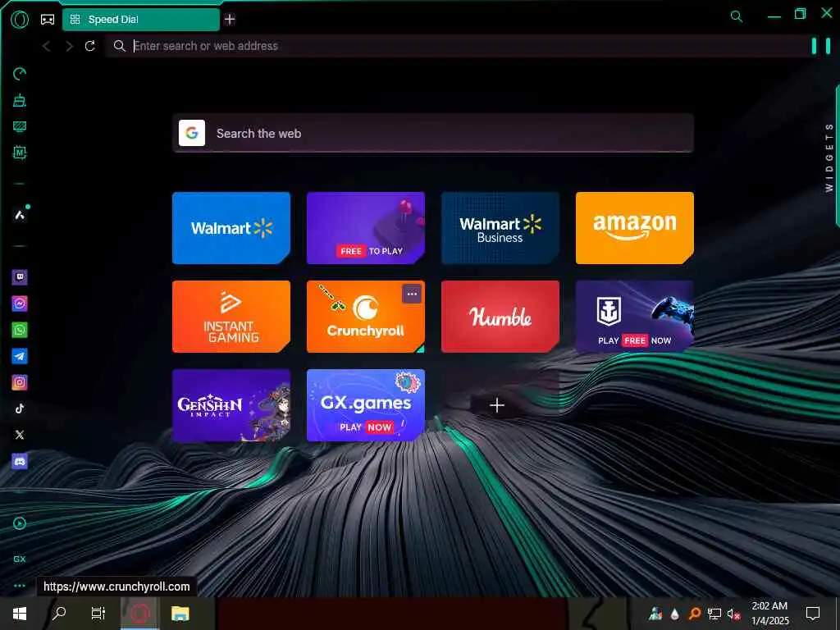Open network icon in system tray
Image resolution: width=840 pixels, height=630 pixels.
coord(714,614)
